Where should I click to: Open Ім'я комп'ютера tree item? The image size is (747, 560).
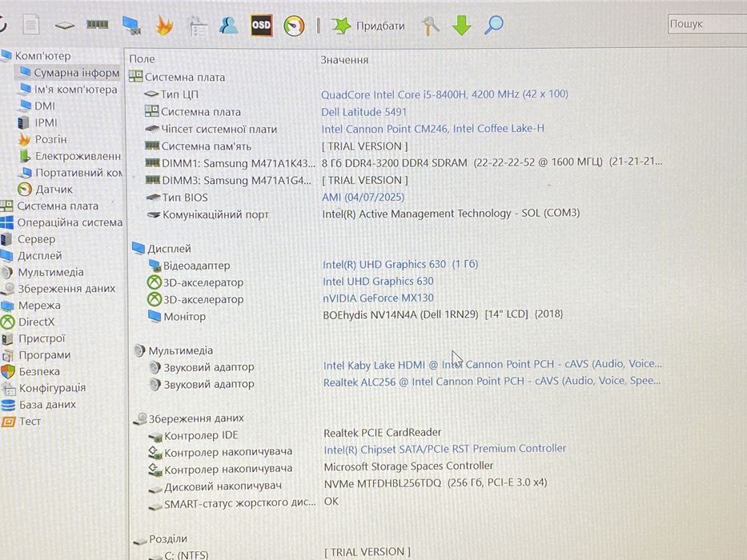[69, 89]
